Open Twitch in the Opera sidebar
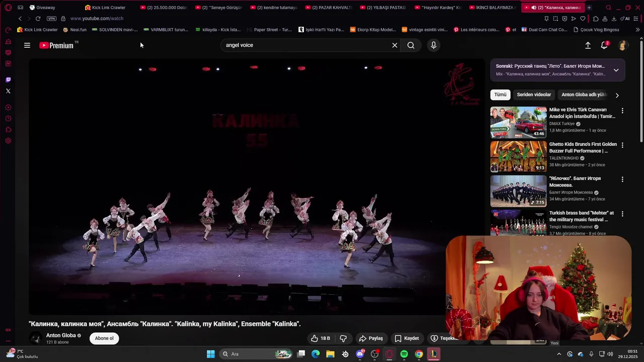The width and height of the screenshot is (644, 362). (8, 79)
